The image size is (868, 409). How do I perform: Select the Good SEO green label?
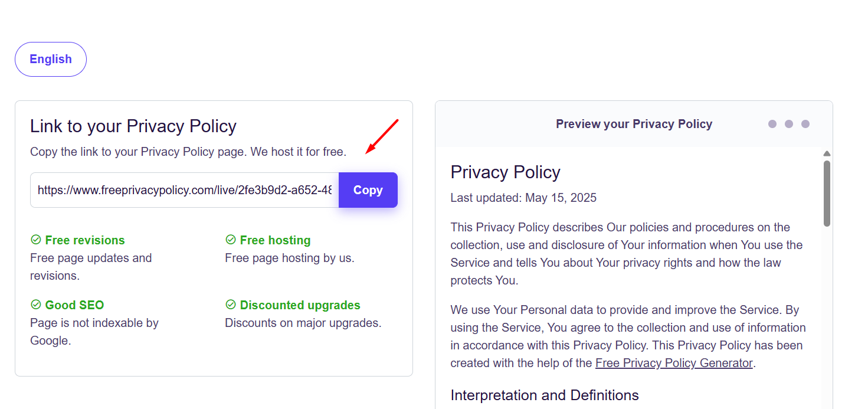(x=74, y=305)
